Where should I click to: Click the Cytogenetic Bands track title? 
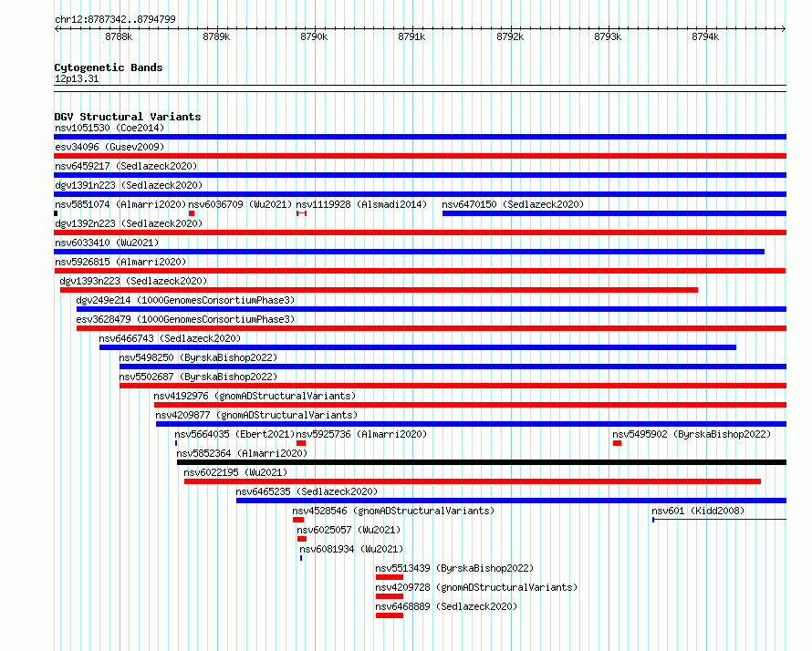(109, 67)
